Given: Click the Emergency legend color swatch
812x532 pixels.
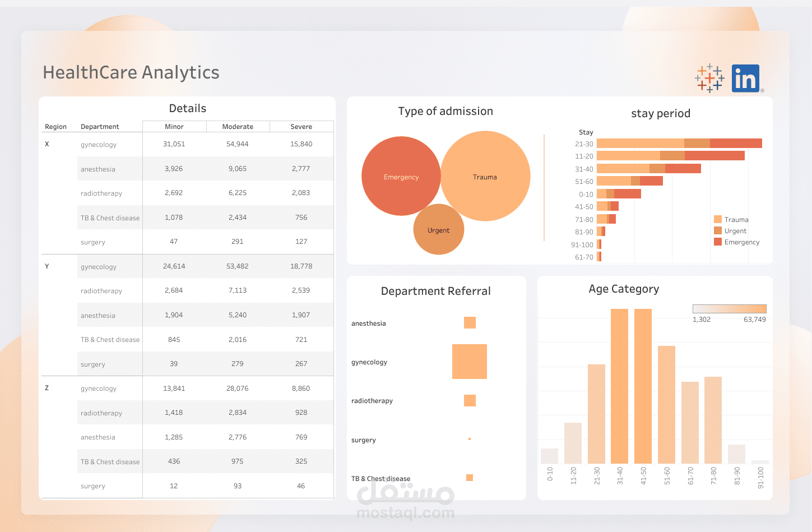Looking at the screenshot, I should 718,242.
